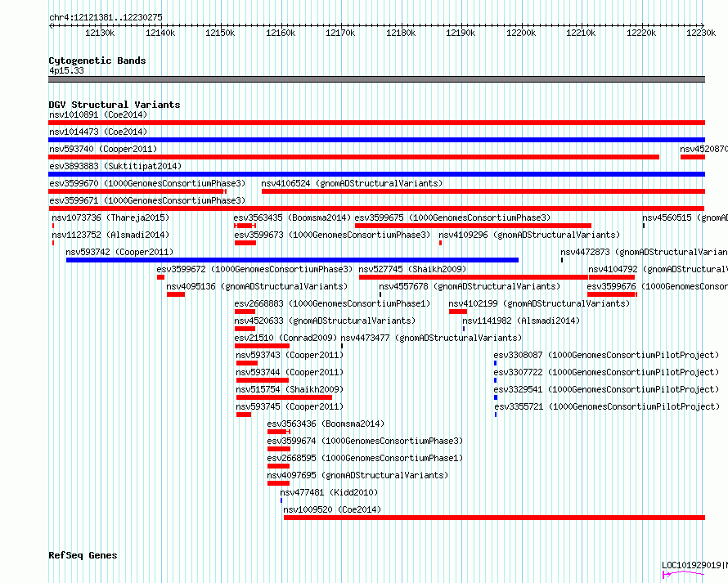728x583 pixels.
Task: Open nsv4557678 (gnomADStructuralVariants) label
Action: click(x=470, y=286)
